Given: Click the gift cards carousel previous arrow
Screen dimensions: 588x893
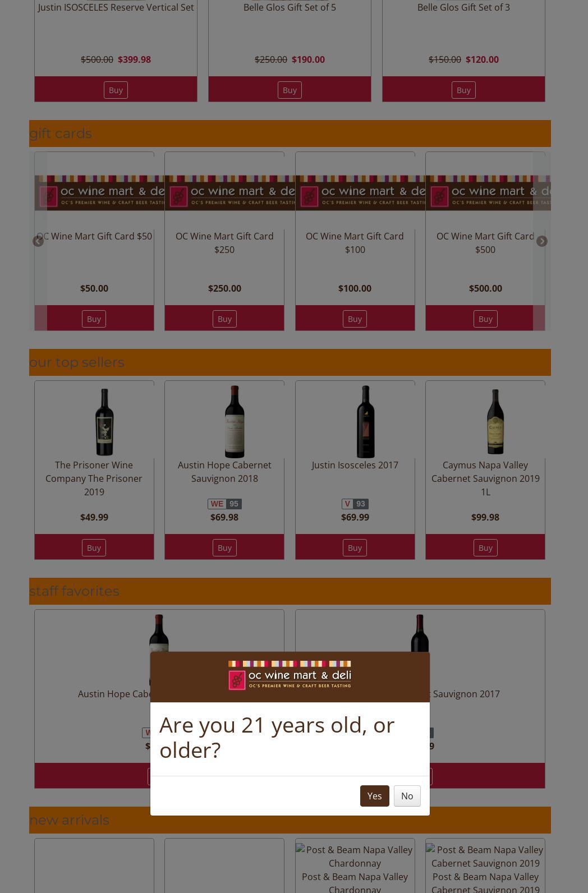Looking at the screenshot, I should pyautogui.click(x=38, y=241).
